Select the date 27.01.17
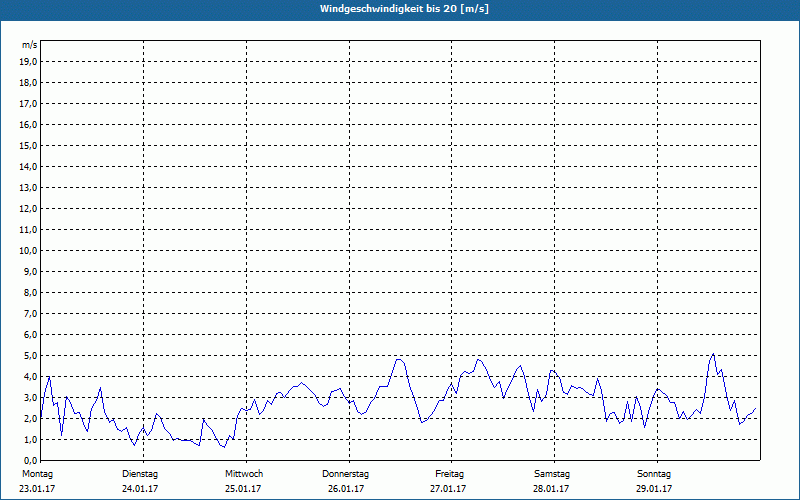 pyautogui.click(x=448, y=489)
